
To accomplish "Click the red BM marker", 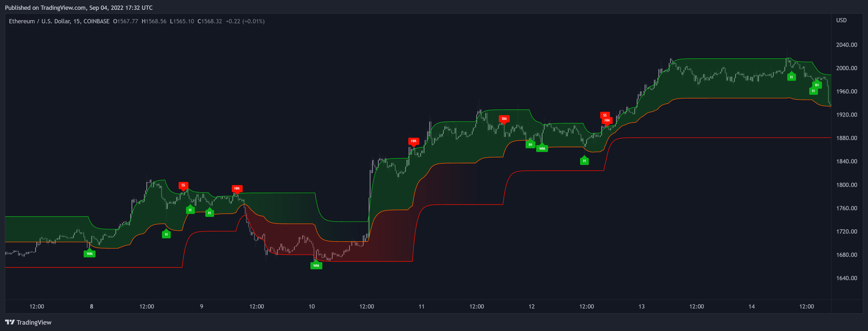I will pyautogui.click(x=504, y=119).
